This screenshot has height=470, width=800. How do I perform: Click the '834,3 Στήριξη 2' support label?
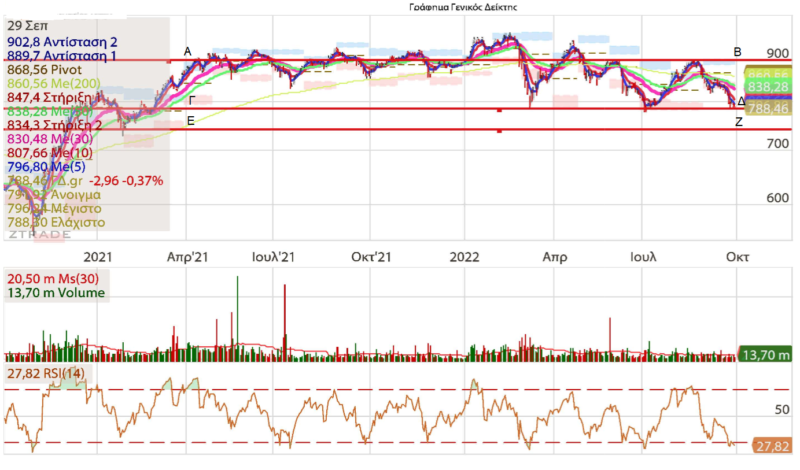click(x=54, y=125)
